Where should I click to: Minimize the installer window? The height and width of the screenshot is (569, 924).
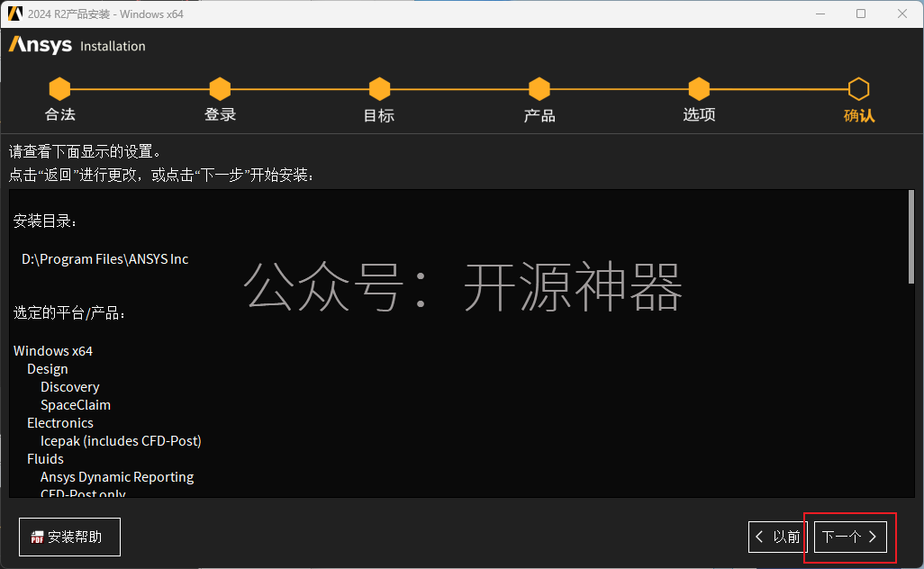coord(820,14)
